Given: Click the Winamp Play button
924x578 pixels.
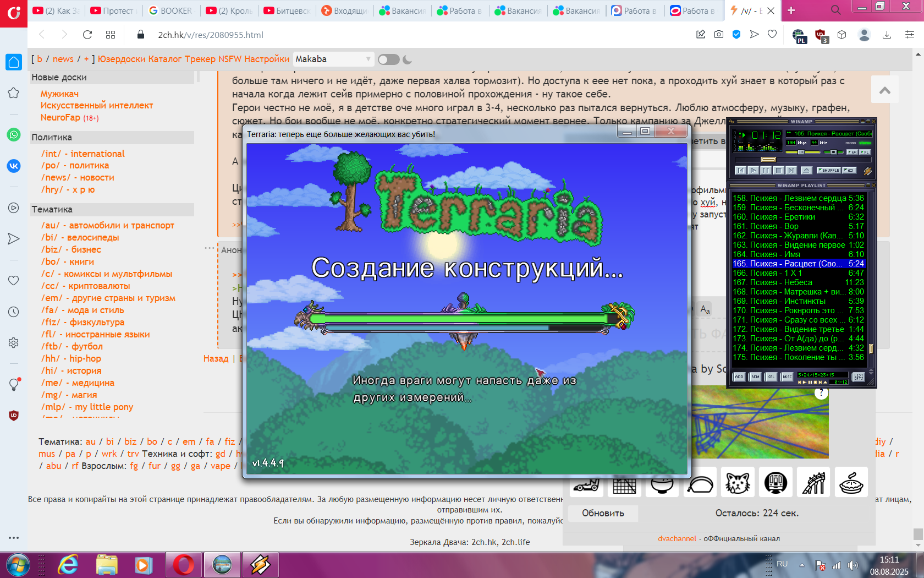Looking at the screenshot, I should (754, 170).
